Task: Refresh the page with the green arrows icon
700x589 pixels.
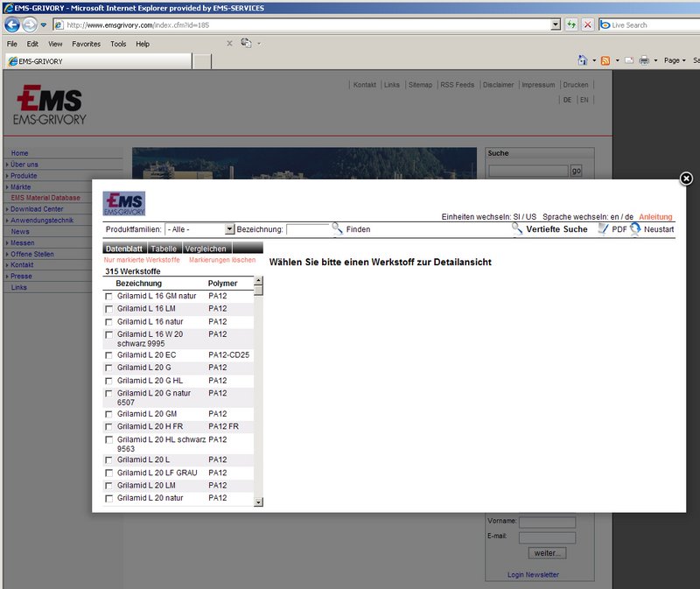Action: coord(570,25)
